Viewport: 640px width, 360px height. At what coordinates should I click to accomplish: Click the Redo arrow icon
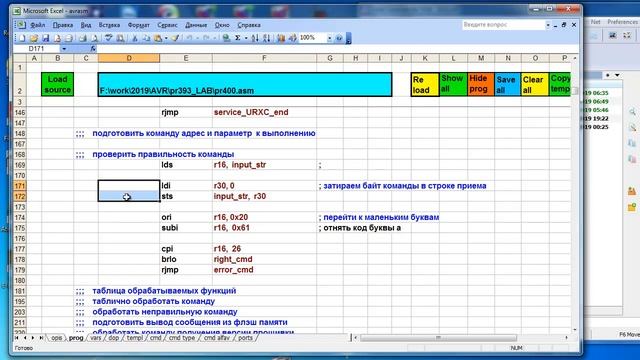207,38
